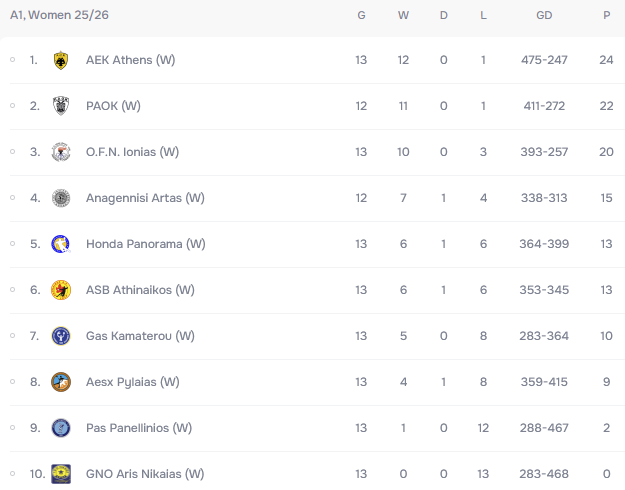
Task: Click the Gas Kamaterou (W) name
Action: coord(140,336)
